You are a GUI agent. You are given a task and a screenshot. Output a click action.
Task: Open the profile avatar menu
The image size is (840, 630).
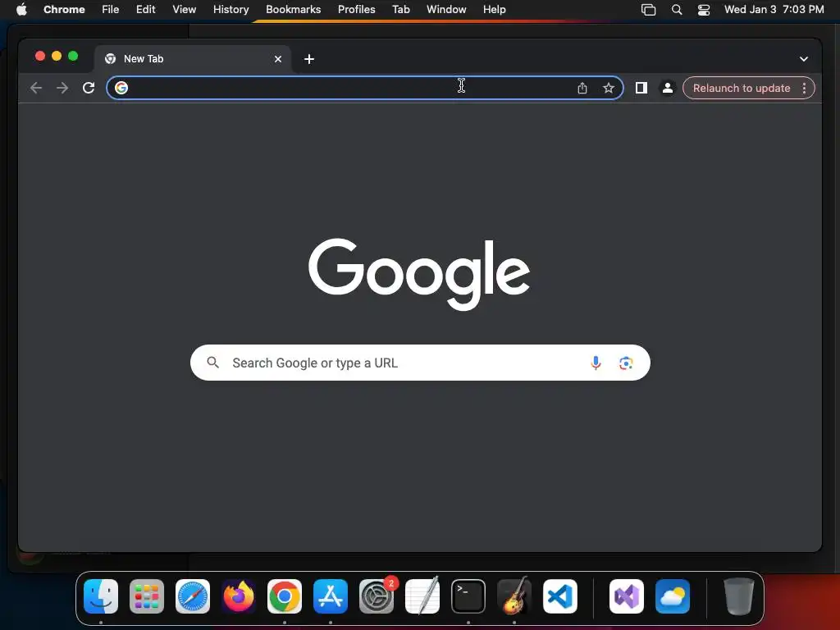pos(668,88)
